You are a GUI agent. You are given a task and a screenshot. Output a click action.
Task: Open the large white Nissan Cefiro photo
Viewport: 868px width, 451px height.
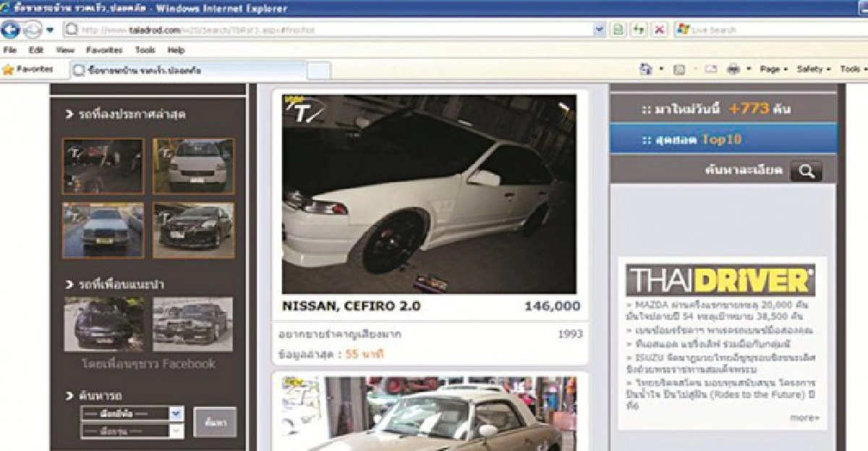(x=430, y=194)
